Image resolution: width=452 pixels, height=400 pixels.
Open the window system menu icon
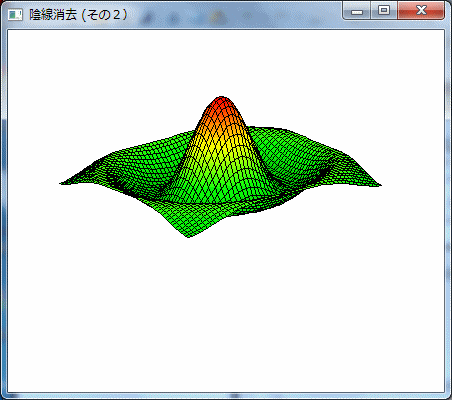[15, 15]
